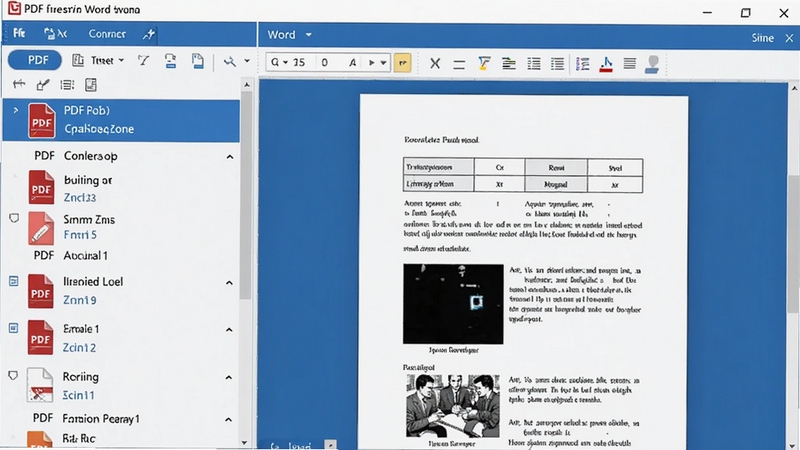Click the Rosst table header cell

[x=556, y=167]
